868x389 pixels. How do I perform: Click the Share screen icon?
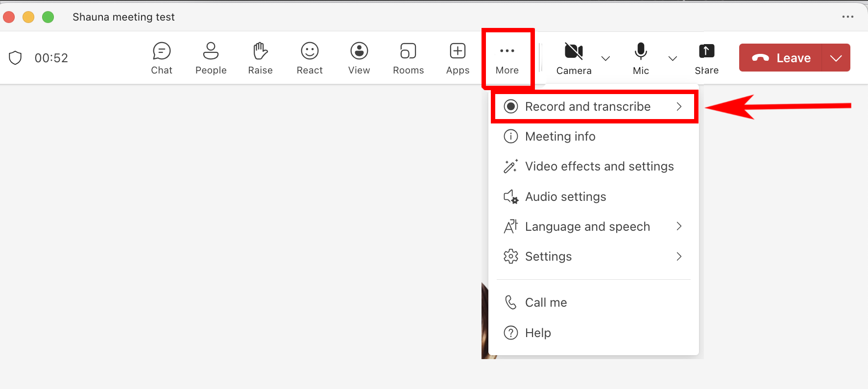[706, 58]
